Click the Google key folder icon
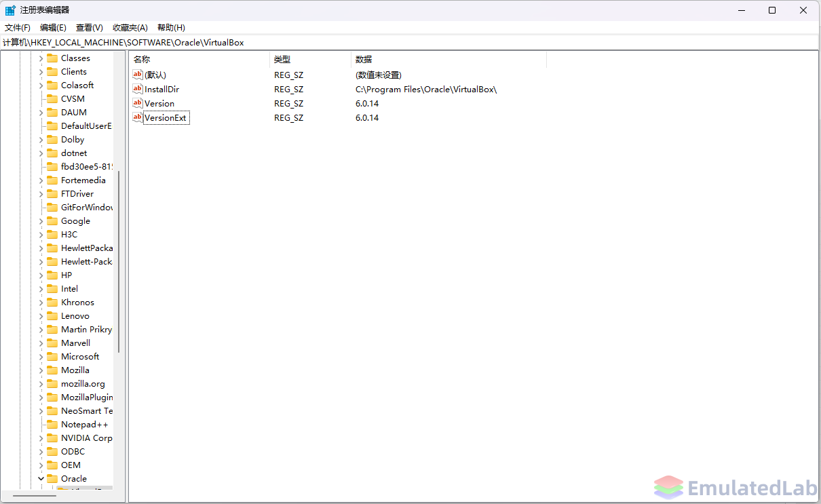 click(52, 221)
